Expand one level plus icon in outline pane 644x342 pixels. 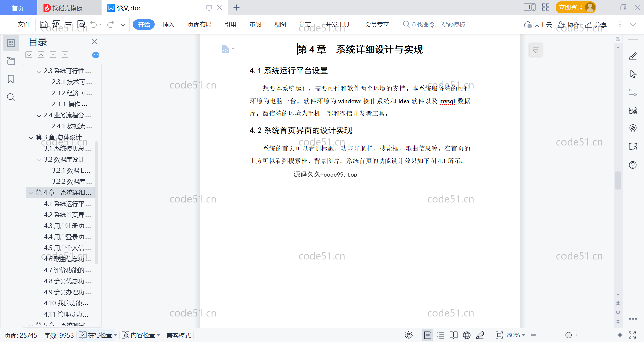click(x=53, y=55)
